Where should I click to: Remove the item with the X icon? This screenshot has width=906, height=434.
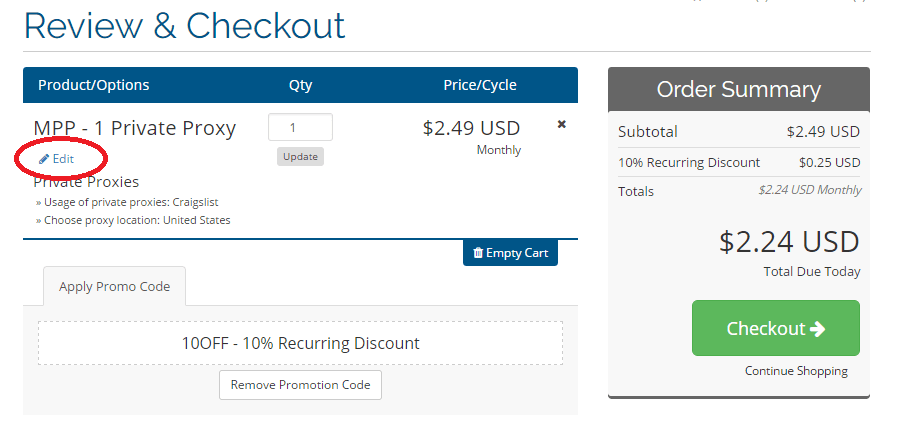click(x=561, y=125)
